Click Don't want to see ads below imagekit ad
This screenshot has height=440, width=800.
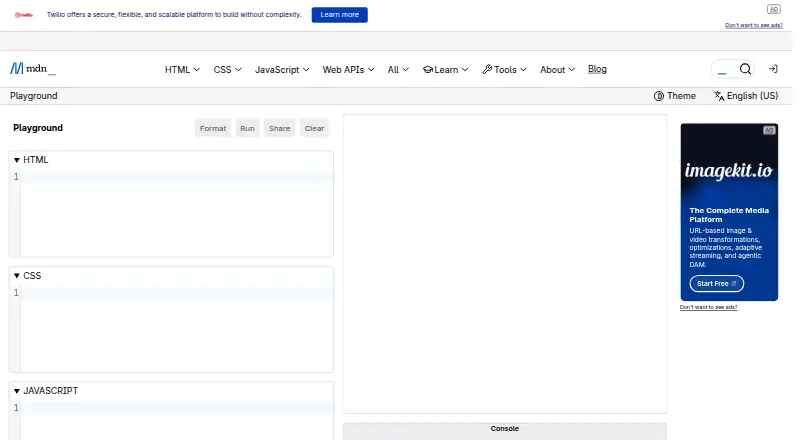click(708, 307)
